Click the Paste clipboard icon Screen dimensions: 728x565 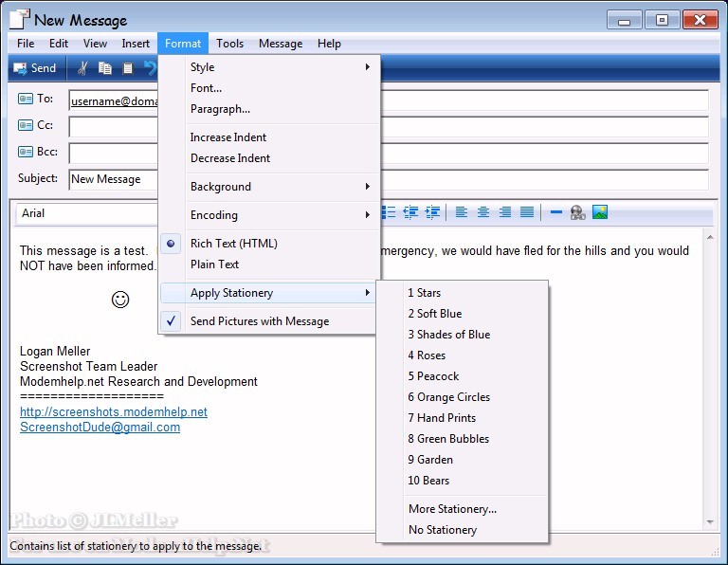click(128, 68)
